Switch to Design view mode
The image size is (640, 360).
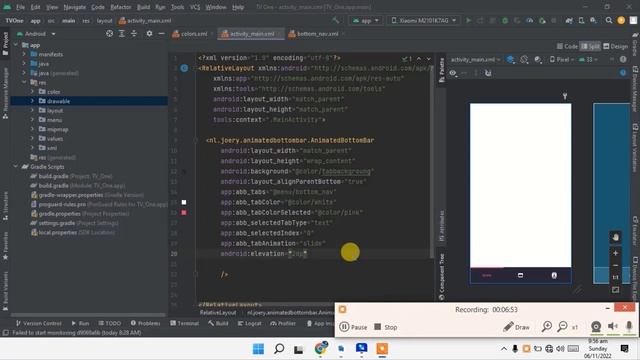616,47
